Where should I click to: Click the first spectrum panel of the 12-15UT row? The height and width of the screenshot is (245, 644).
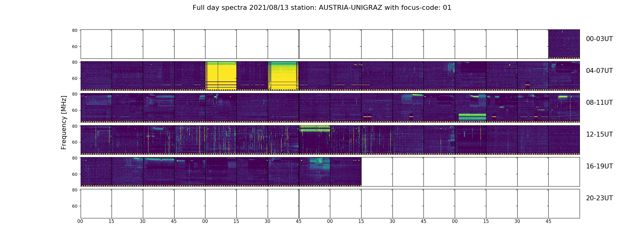[96, 140]
